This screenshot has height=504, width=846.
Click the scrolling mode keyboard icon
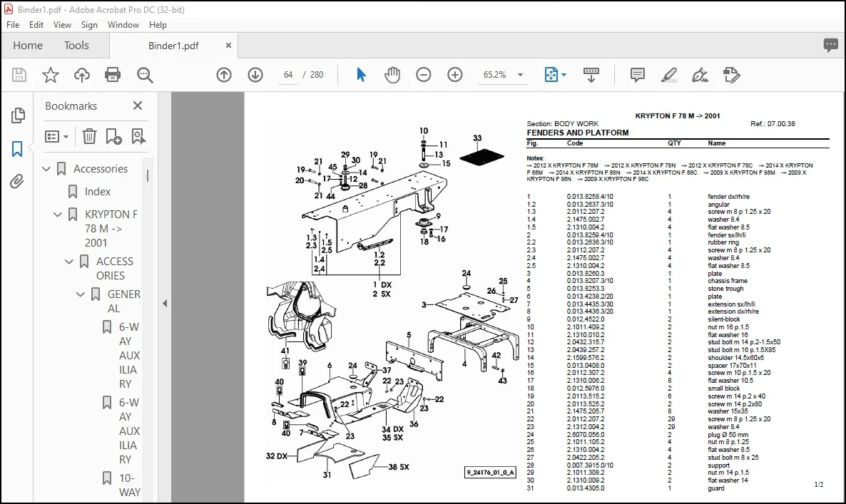coord(591,75)
